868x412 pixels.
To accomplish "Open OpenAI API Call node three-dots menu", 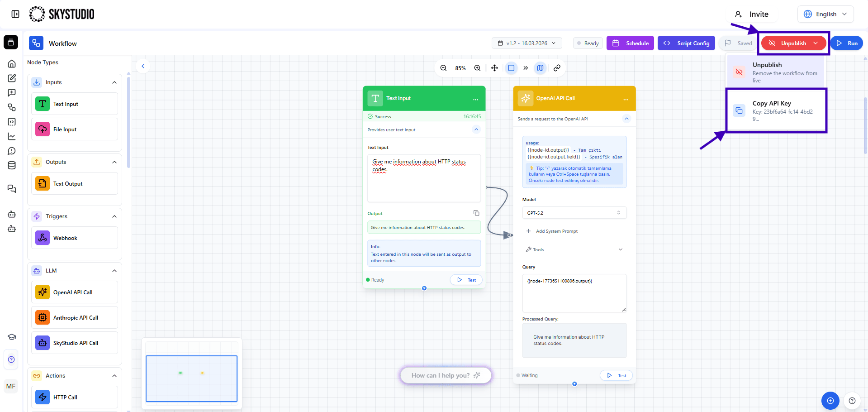I will point(626,99).
